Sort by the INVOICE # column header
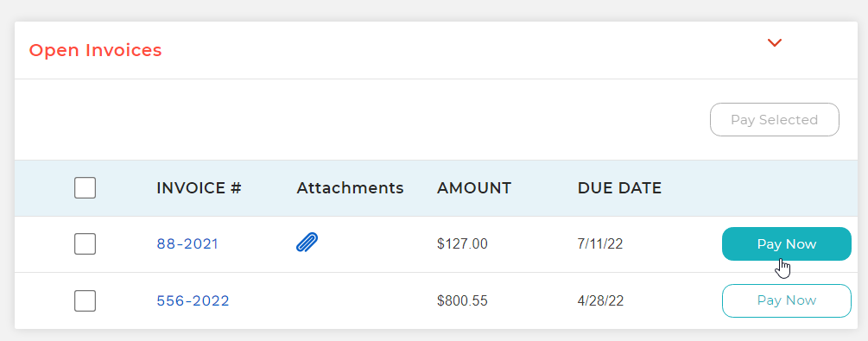 pos(199,188)
